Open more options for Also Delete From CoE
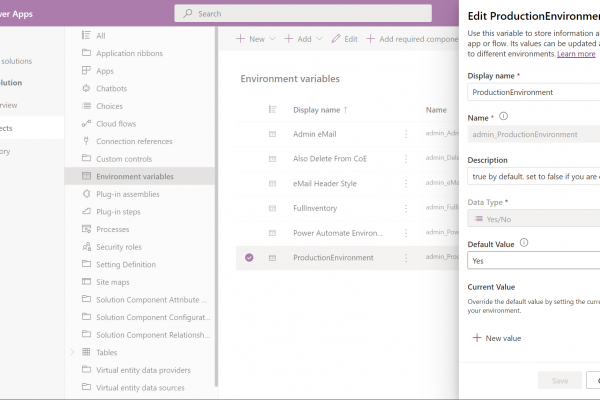 pyautogui.click(x=406, y=158)
